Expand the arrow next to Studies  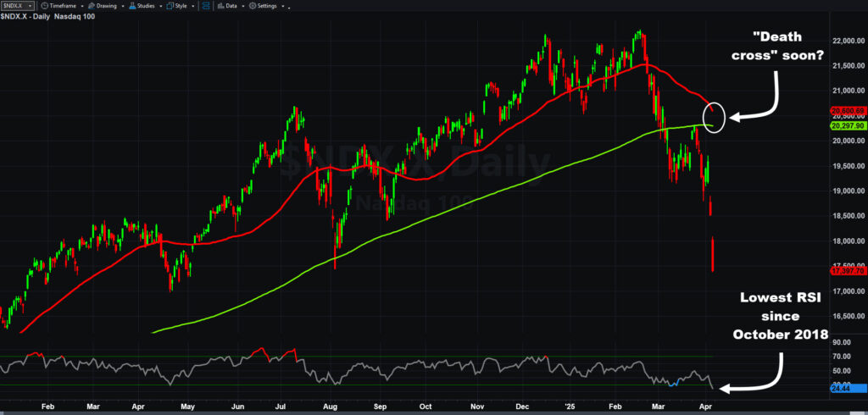coord(160,6)
